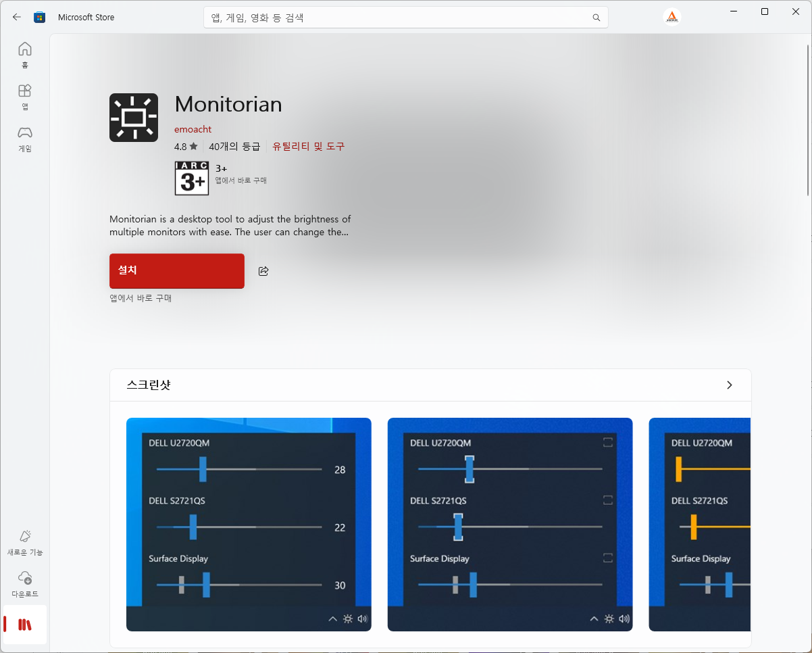Image resolution: width=812 pixels, height=653 pixels.
Task: Expand the 스크린샷 section chevron
Action: pos(729,385)
